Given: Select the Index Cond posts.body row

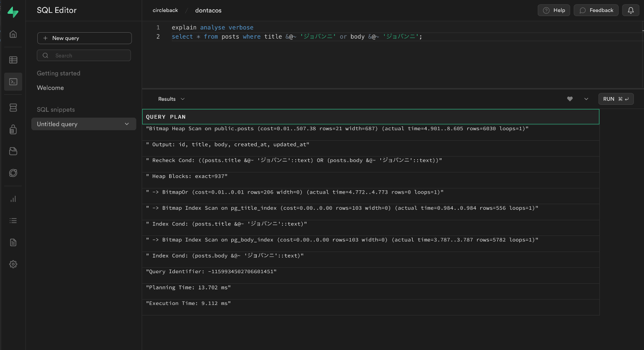Looking at the screenshot, I should [x=371, y=259].
